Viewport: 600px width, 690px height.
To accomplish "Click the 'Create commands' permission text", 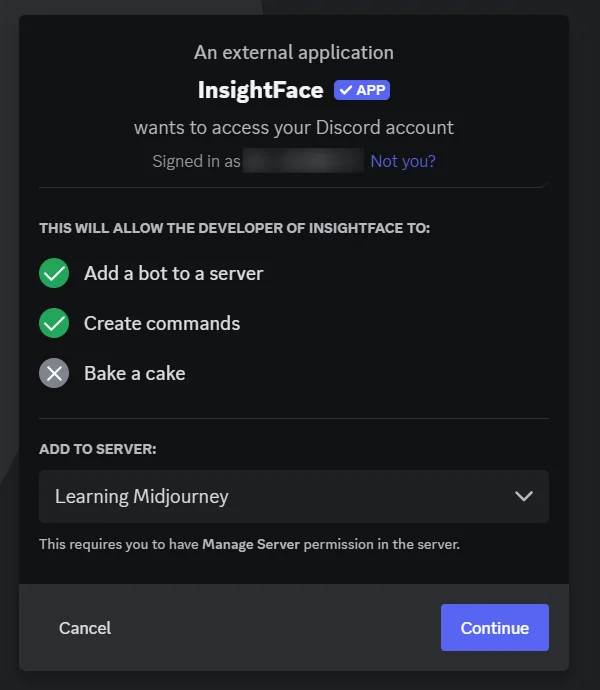I will click(x=162, y=323).
